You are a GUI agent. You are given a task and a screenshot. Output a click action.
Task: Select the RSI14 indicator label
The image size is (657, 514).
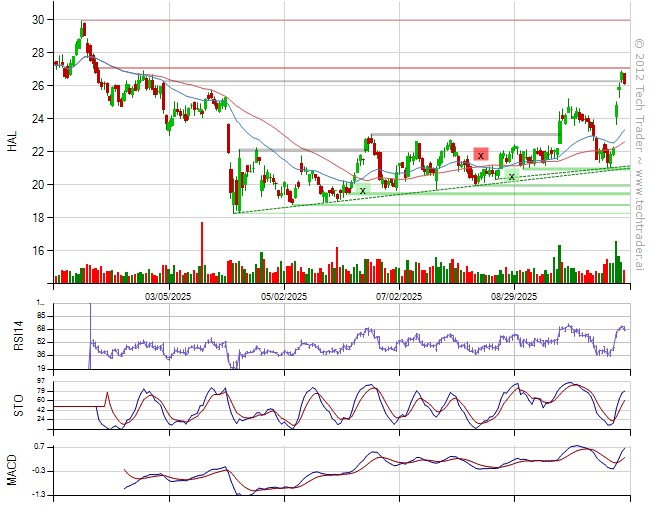coord(12,334)
